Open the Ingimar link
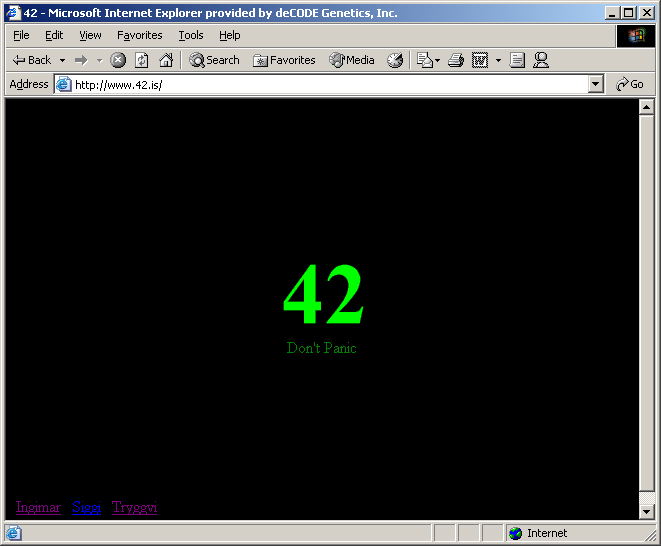Screen dimensions: 661x546 tap(38, 507)
